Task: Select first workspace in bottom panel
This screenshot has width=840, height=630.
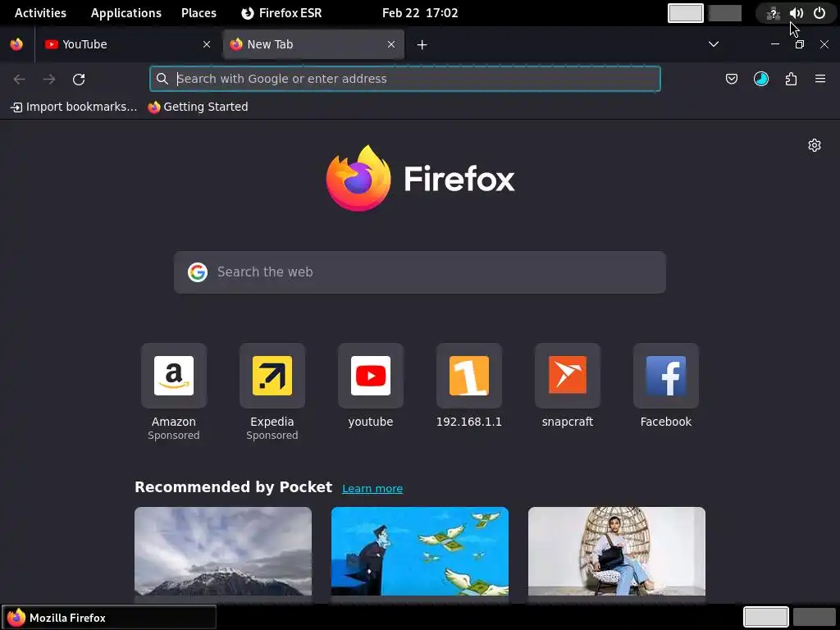Action: pos(766,618)
